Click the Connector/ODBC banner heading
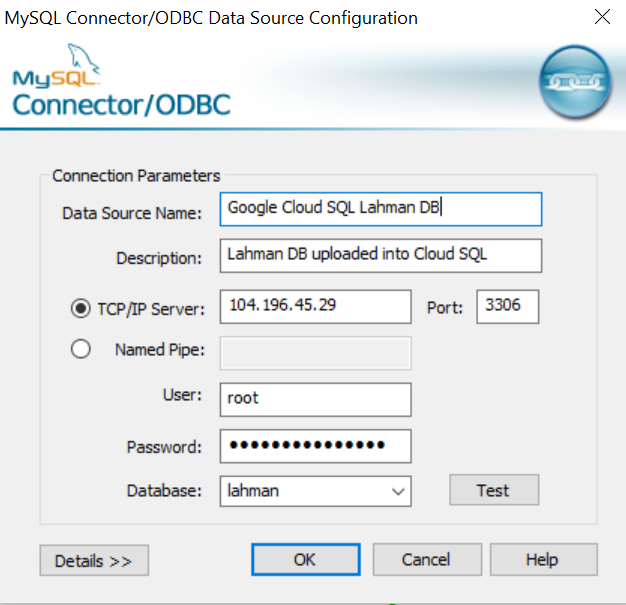The width and height of the screenshot is (626, 605). (x=122, y=105)
